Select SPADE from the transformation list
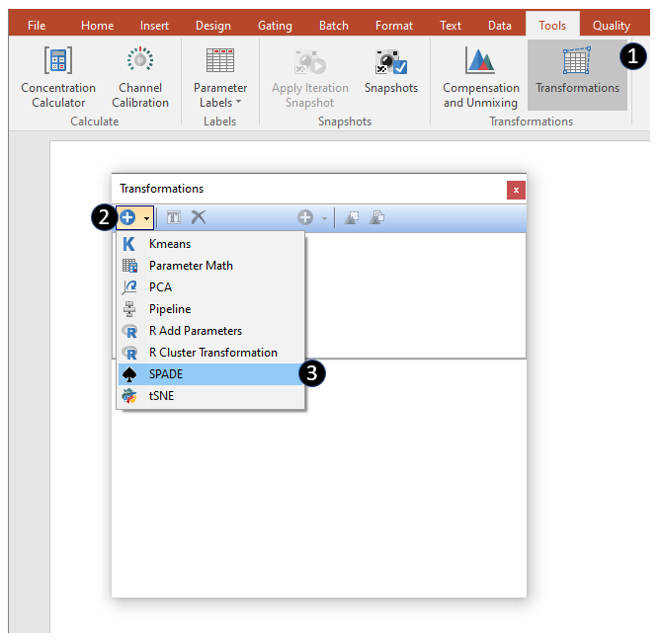The width and height of the screenshot is (661, 644). point(166,374)
